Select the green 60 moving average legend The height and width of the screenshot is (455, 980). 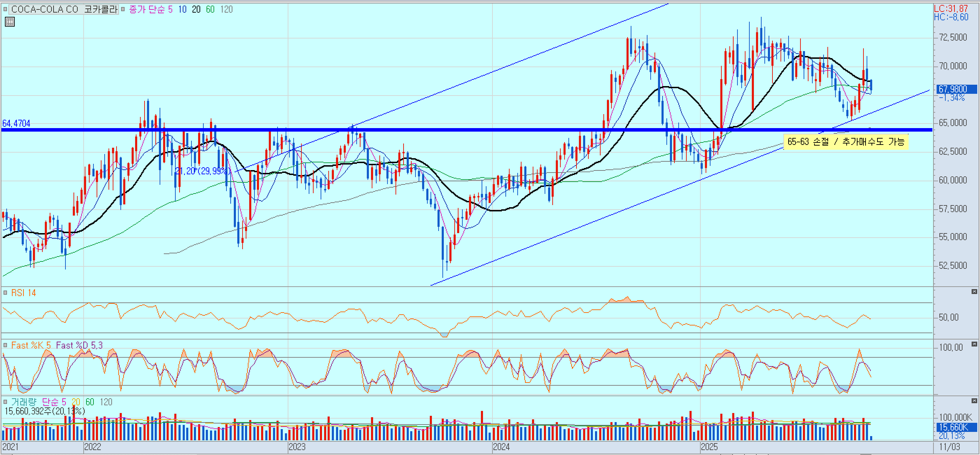(210, 9)
